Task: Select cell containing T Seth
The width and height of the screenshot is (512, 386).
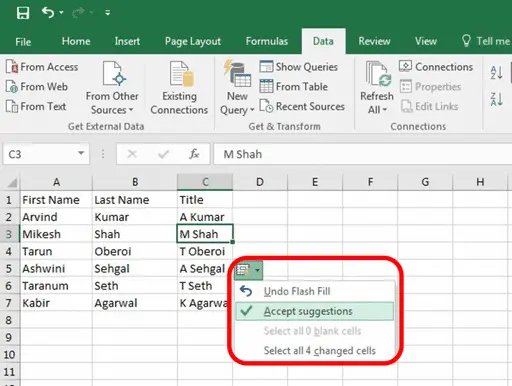Action: (205, 286)
